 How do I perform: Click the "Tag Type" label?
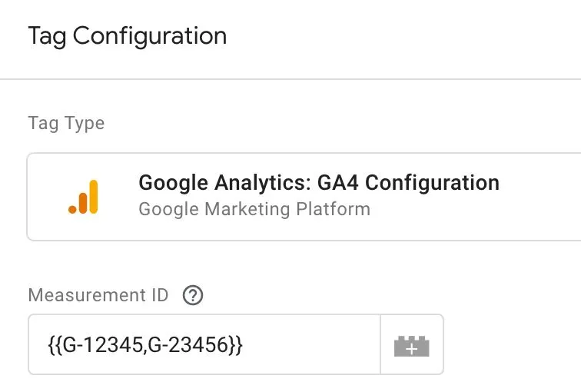pos(66,123)
